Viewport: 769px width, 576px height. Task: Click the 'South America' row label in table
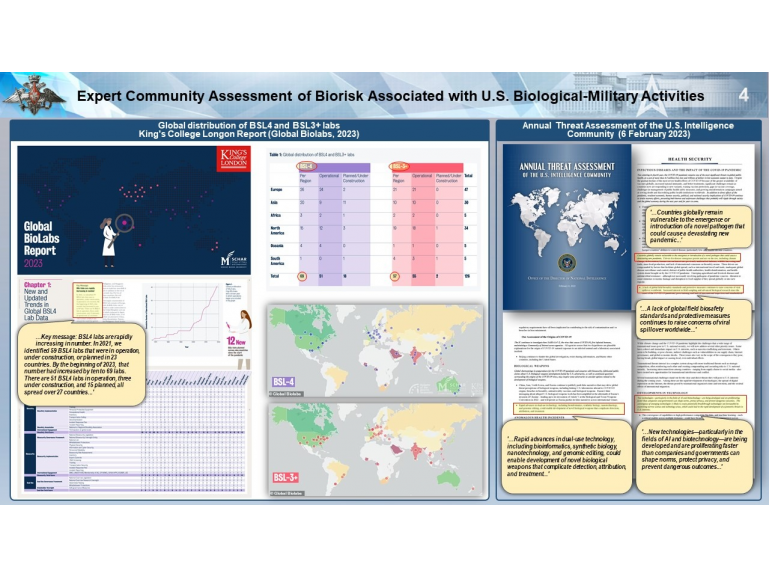click(x=277, y=261)
